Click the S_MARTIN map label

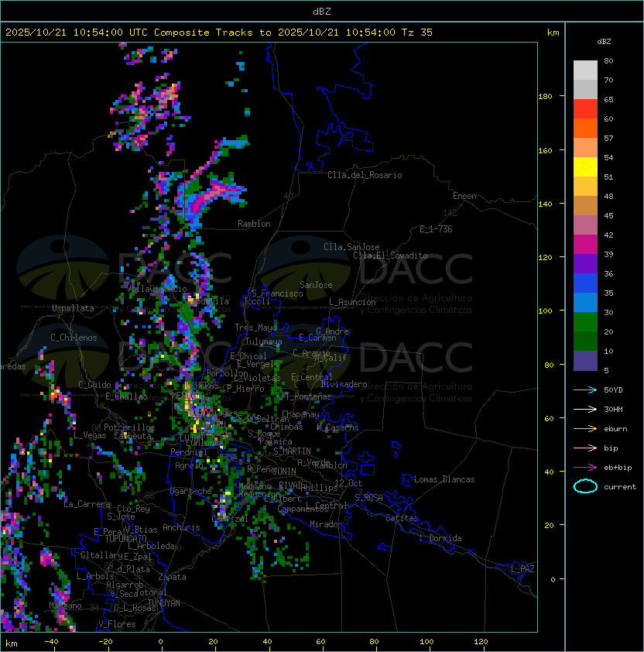coord(292,451)
